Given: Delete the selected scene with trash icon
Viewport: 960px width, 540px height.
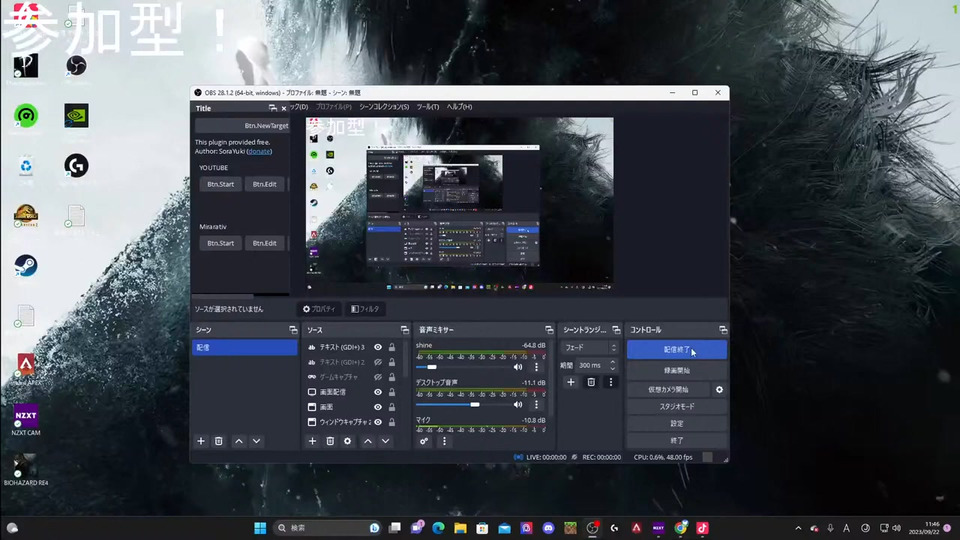Looking at the screenshot, I should click(x=219, y=441).
